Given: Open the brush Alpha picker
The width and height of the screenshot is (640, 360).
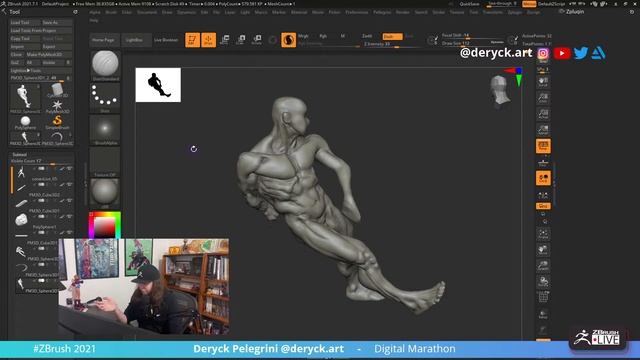Looking at the screenshot, I should [x=105, y=130].
